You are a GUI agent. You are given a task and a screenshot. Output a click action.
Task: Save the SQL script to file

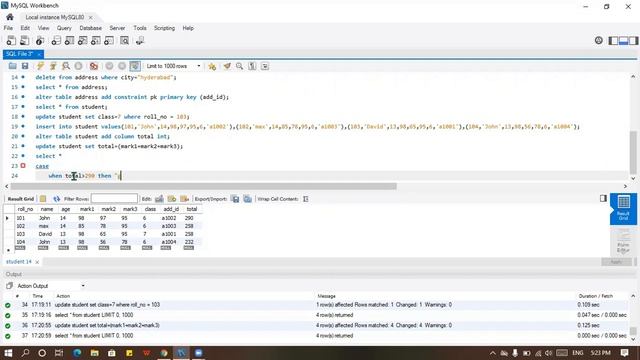pyautogui.click(x=25, y=66)
